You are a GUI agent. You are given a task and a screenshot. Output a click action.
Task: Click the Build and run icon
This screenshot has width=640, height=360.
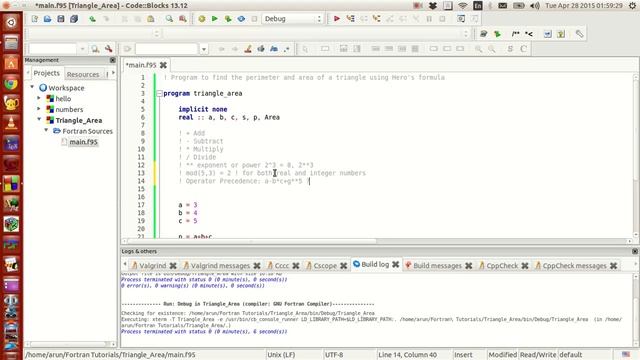(228, 19)
